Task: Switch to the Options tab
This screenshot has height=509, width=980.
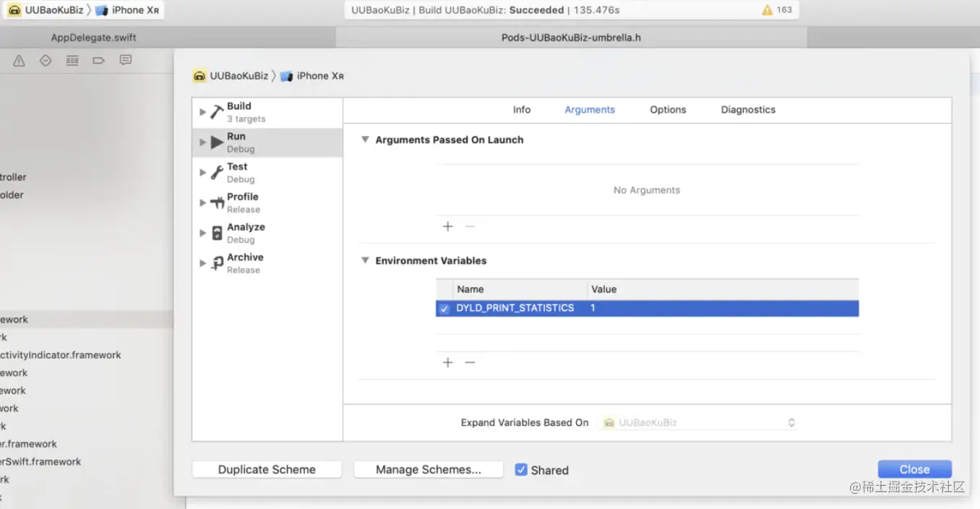Action: tap(668, 110)
